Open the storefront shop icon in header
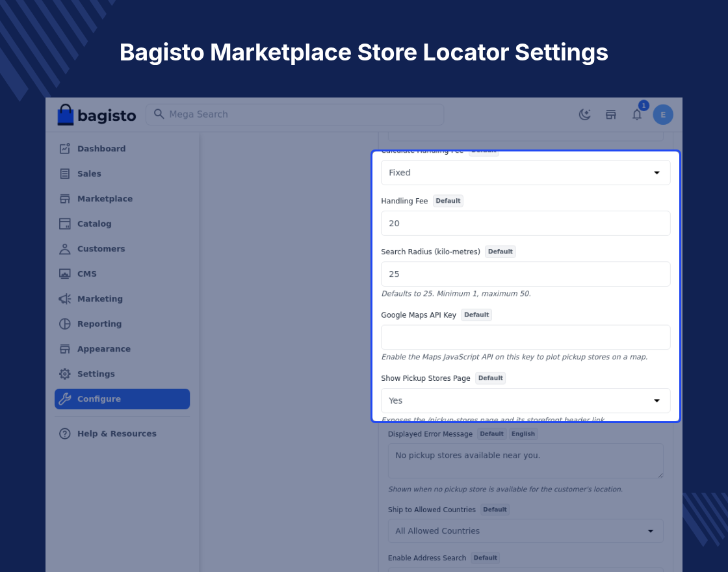Screen dimensions: 728x572 tap(611, 114)
